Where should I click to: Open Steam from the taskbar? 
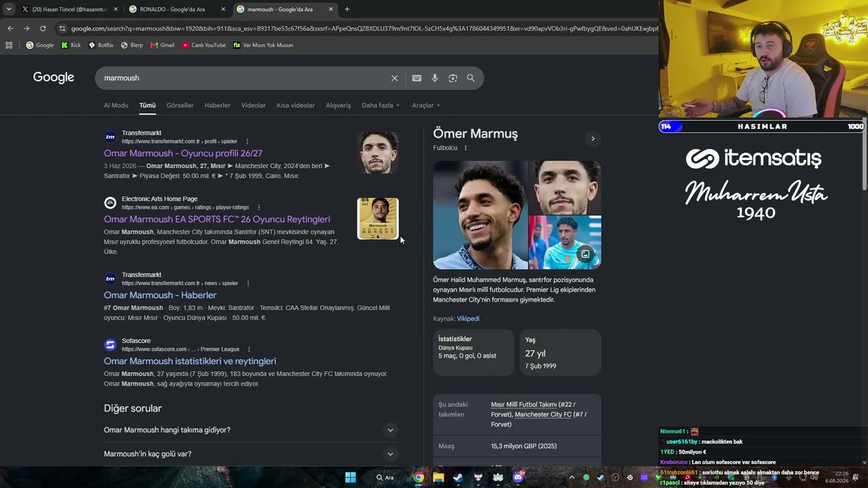coord(458,478)
